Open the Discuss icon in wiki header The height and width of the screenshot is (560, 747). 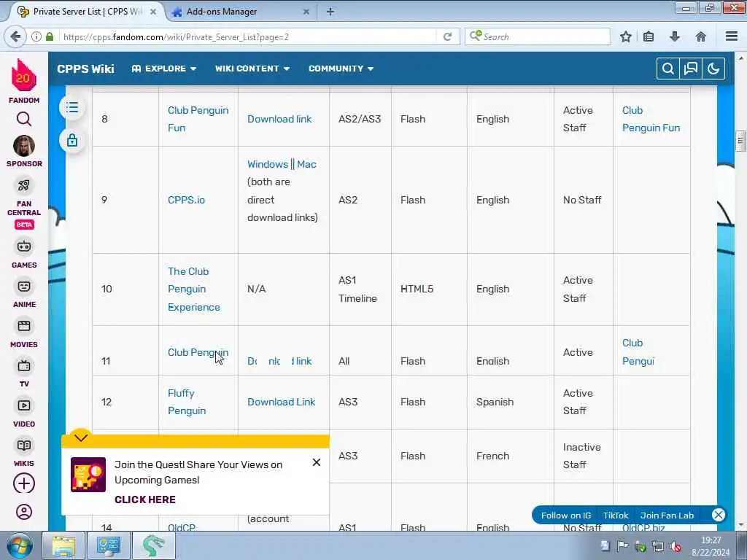(691, 69)
